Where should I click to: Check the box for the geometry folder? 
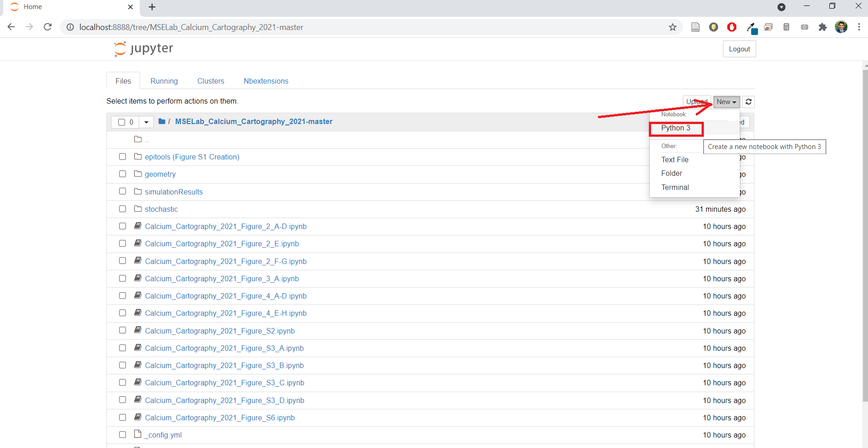click(122, 174)
